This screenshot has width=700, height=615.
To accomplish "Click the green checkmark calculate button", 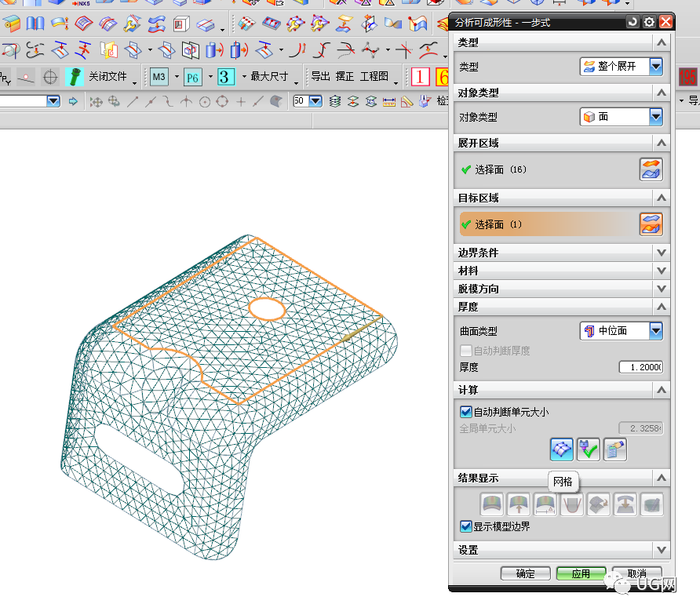I will click(x=589, y=449).
